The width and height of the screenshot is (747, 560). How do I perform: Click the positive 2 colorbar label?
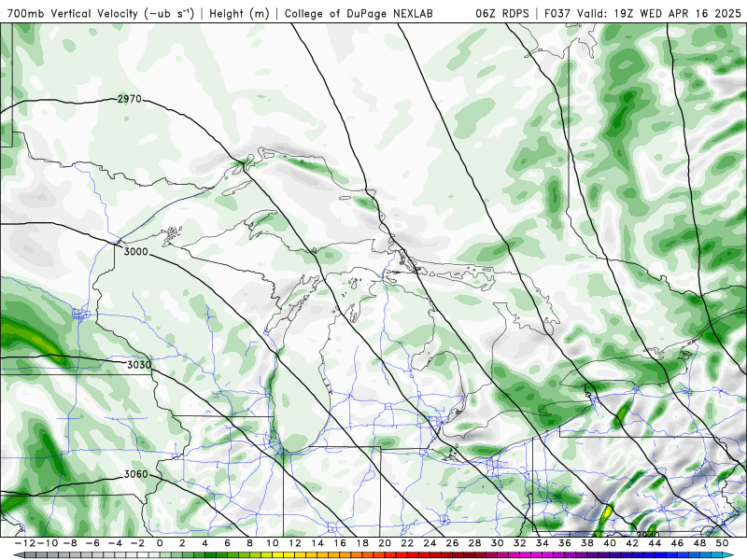pyautogui.click(x=182, y=543)
